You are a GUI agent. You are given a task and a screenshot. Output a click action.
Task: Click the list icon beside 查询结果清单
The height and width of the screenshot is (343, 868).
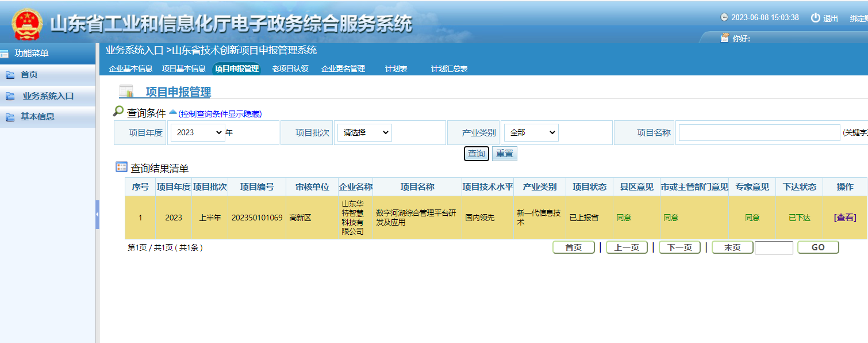pos(121,167)
